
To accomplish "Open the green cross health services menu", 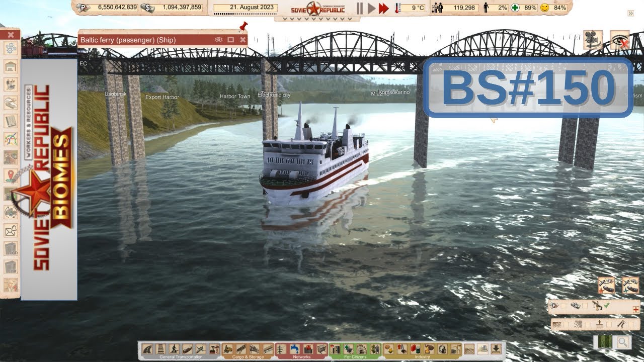I will [x=349, y=349].
